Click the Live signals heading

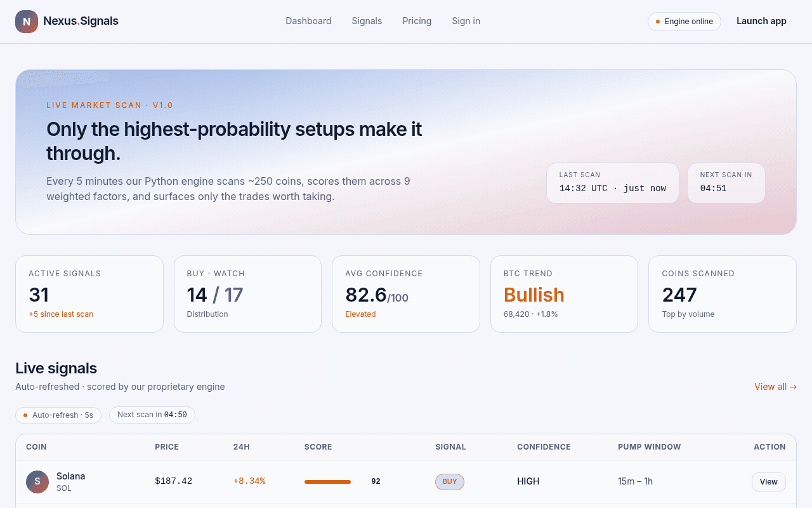pyautogui.click(x=56, y=368)
